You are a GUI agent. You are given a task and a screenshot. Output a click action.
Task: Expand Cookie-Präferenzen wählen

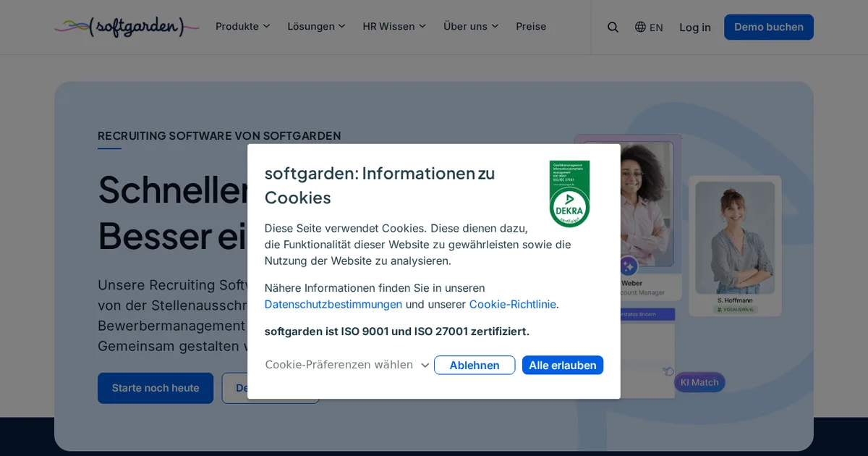[x=347, y=365]
